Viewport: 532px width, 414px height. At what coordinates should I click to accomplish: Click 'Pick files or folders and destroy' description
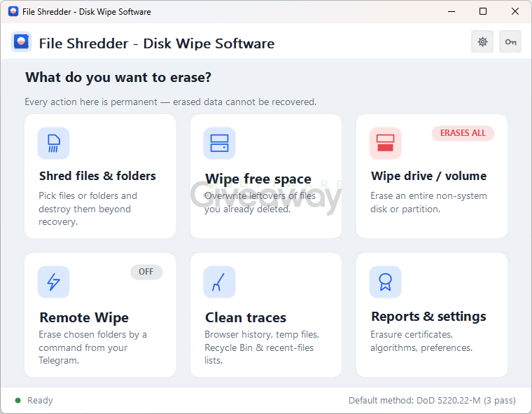pos(88,209)
